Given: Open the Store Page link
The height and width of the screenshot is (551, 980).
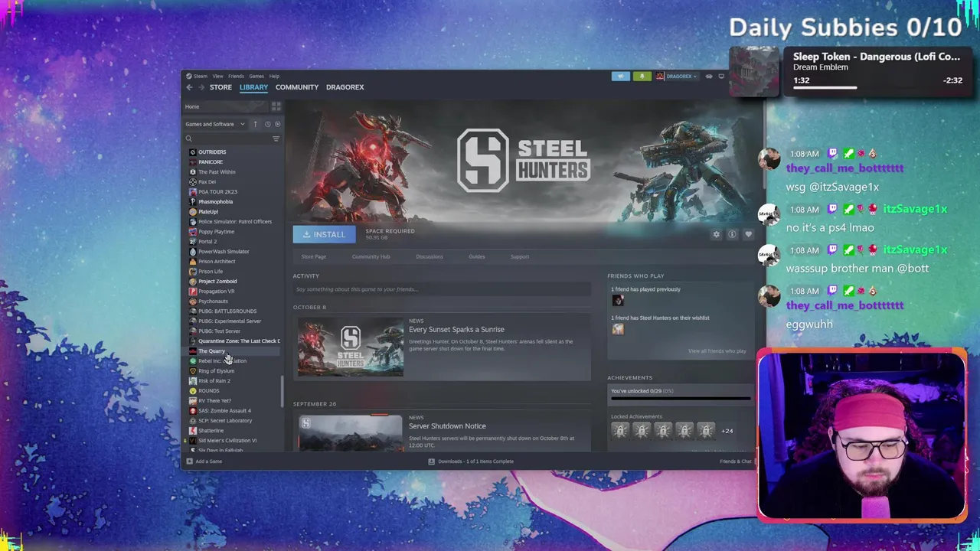Looking at the screenshot, I should pos(314,257).
